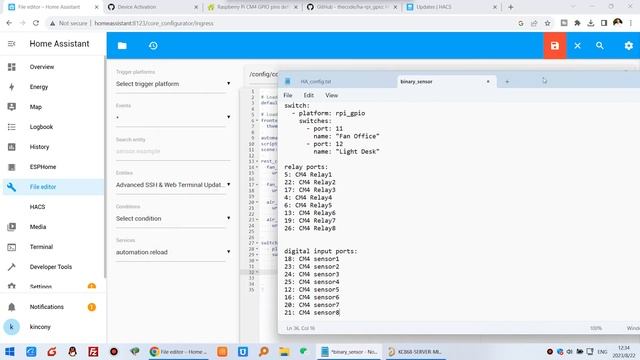
Task: Open the file history clock icon
Action: 153,46
